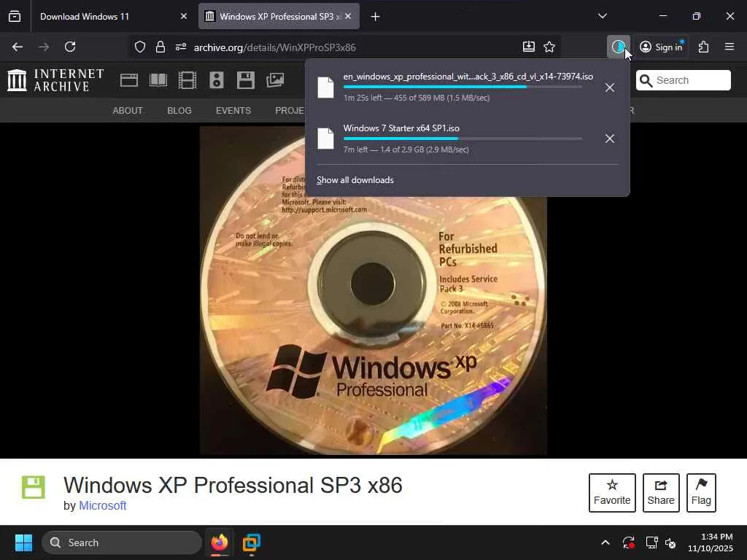This screenshot has height=560, width=747.
Task: Click the Windows 7 Starter download progress bar
Action: 462,139
